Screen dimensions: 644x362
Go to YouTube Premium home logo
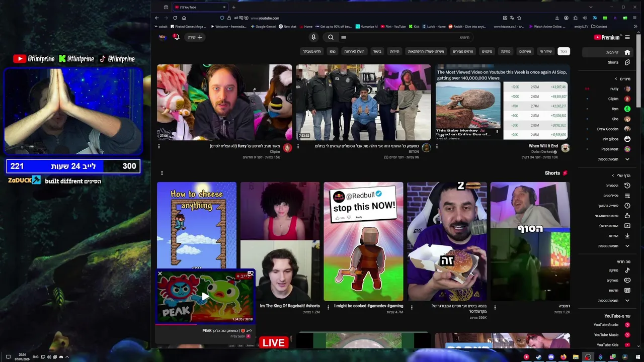point(606,37)
